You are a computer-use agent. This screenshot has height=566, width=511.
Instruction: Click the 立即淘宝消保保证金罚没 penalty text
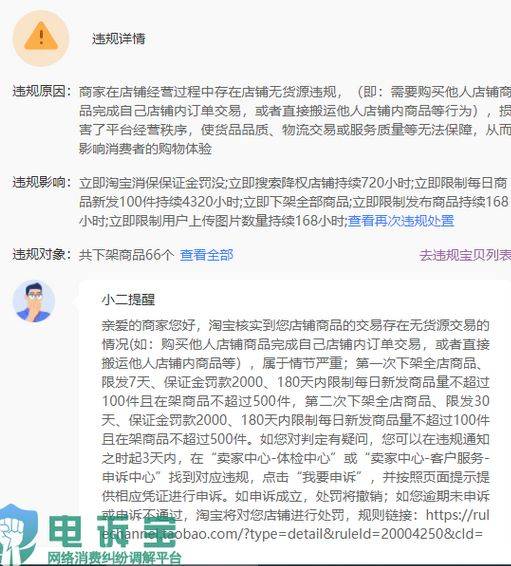(152, 183)
